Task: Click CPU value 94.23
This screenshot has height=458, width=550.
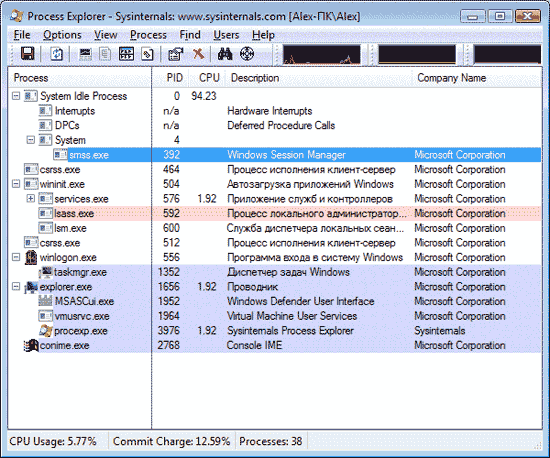Action: [x=204, y=96]
